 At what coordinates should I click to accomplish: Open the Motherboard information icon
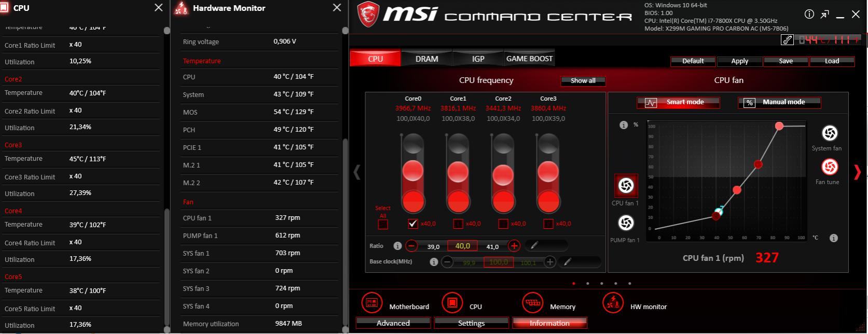(371, 302)
